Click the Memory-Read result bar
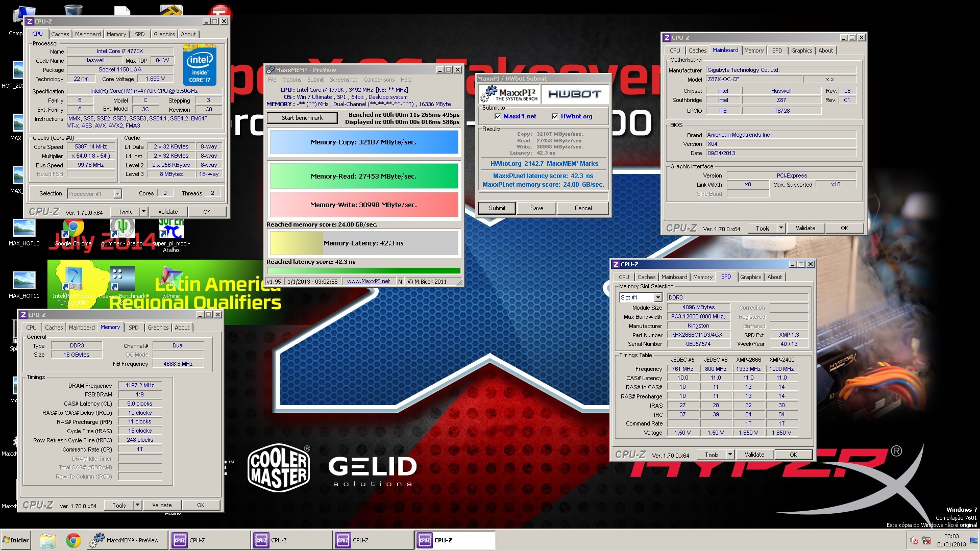The height and width of the screenshot is (551, 980). click(363, 177)
